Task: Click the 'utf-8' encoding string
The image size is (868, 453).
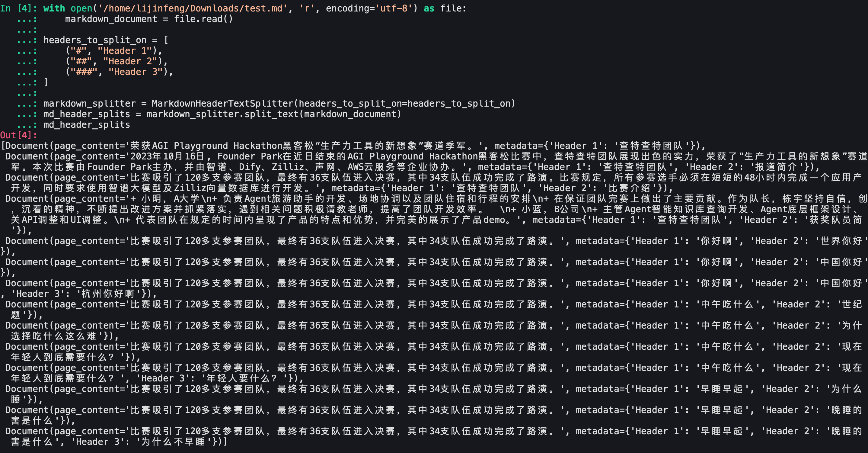Action: click(x=394, y=8)
